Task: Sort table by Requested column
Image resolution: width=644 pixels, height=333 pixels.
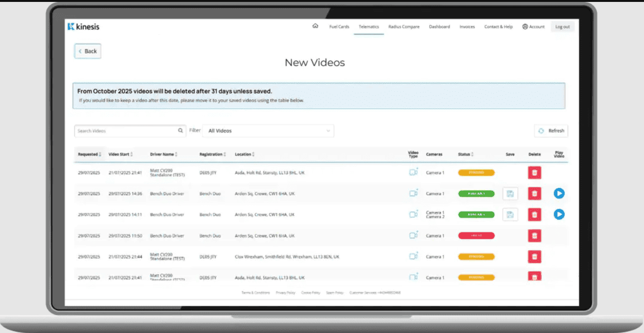Action: (90, 155)
